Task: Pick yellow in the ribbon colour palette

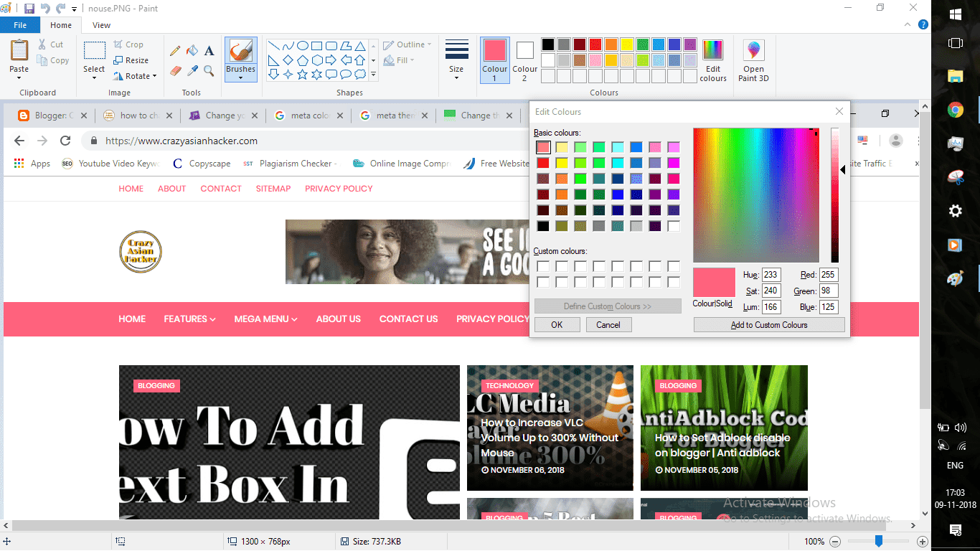Action: coord(626,44)
